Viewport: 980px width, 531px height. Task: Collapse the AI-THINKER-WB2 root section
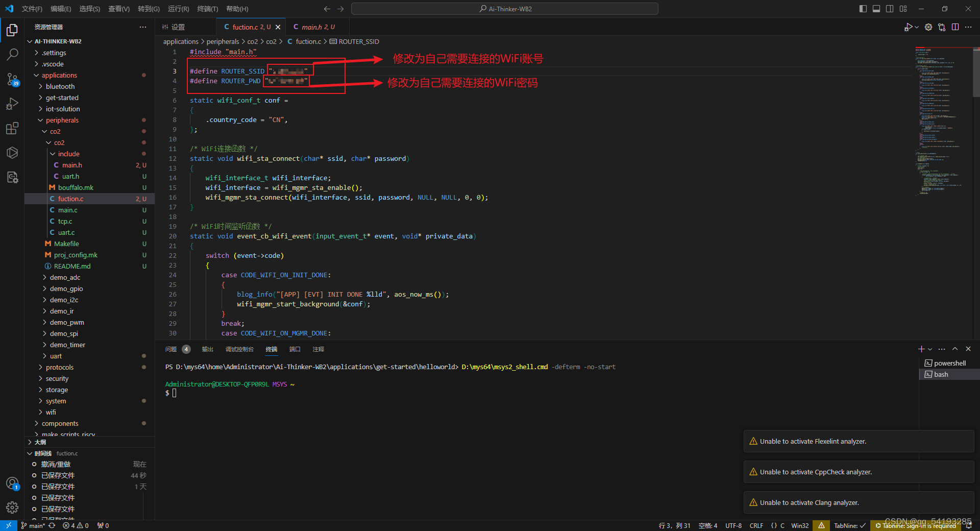click(x=58, y=41)
